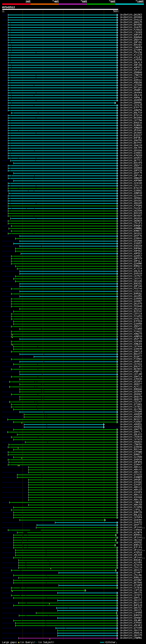146x644 pixels.
Task: Select hit label UniRef100_A9PCF5
Action: point(131,35)
